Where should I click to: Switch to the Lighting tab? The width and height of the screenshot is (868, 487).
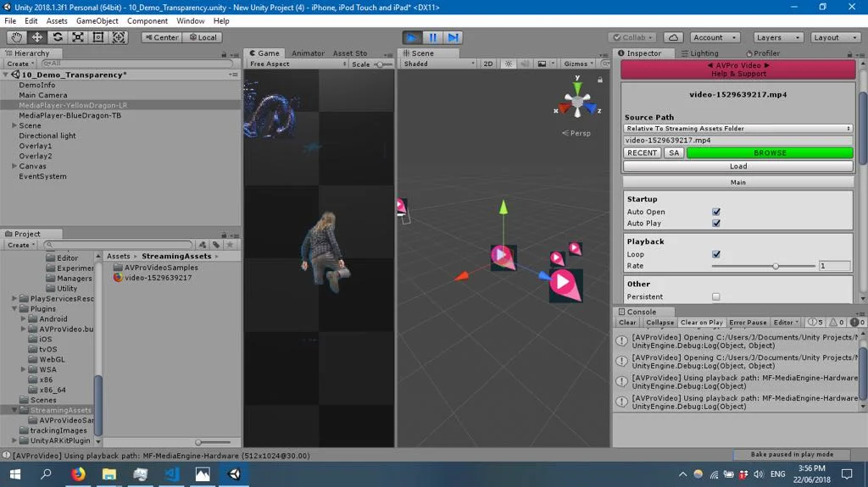pyautogui.click(x=699, y=53)
